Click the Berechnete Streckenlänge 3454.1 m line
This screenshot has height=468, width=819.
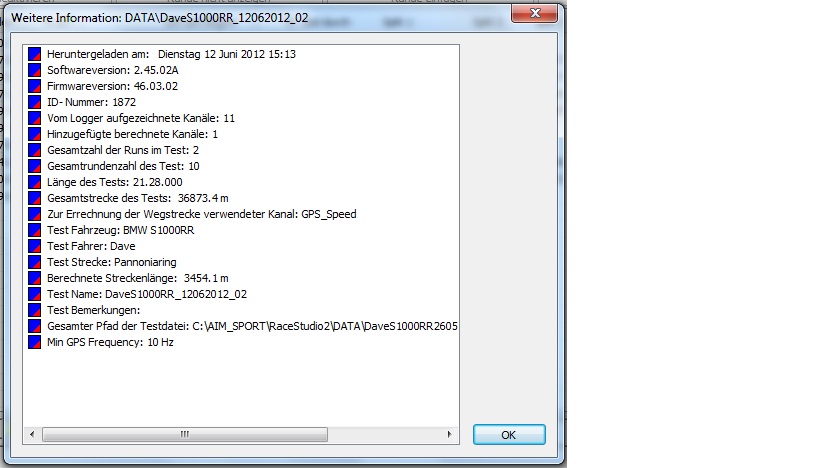click(138, 278)
